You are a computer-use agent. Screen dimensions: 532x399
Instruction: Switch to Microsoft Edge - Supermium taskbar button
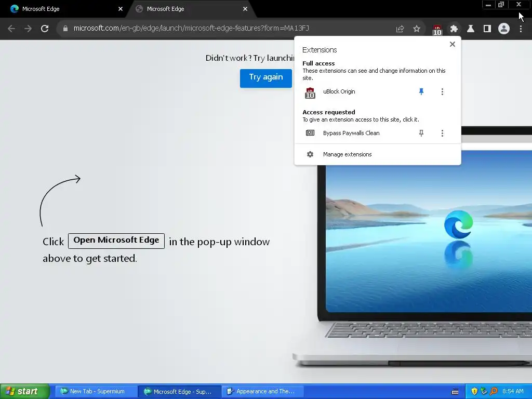tap(179, 392)
